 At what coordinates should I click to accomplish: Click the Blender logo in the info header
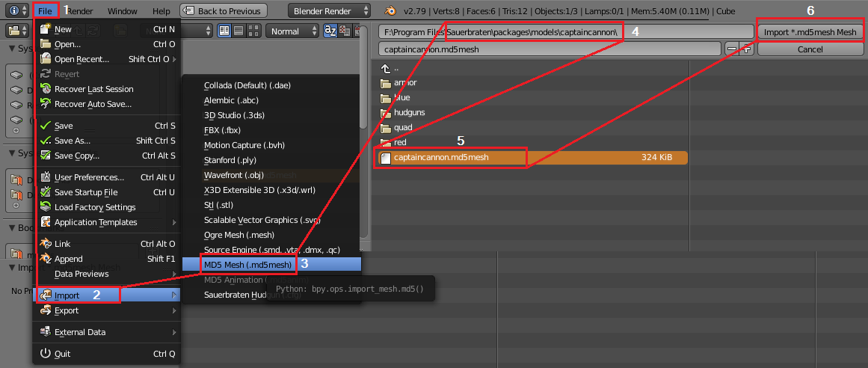click(x=391, y=10)
